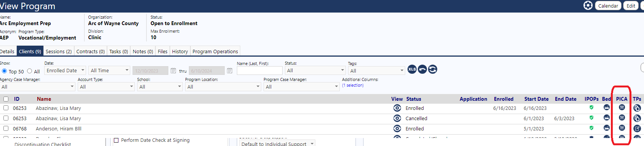Check the box for Anderson, Hiram Blll
This screenshot has height=146, width=644.
[x=6, y=129]
